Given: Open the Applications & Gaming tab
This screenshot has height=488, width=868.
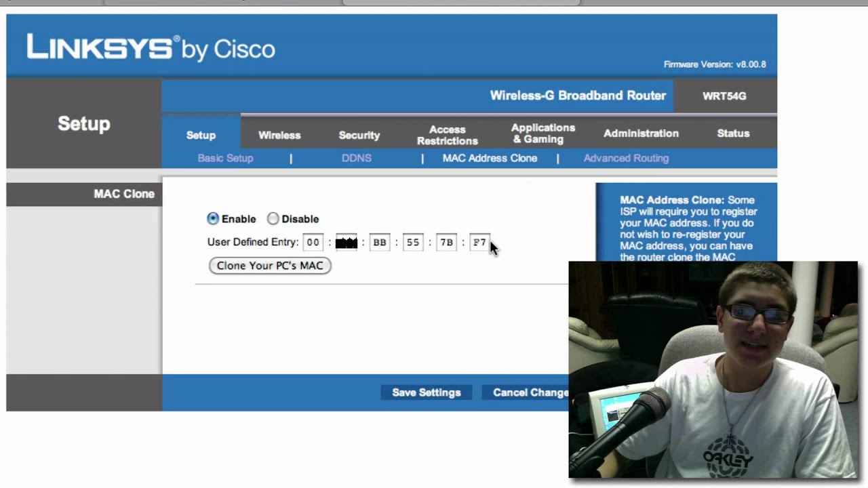Looking at the screenshot, I should [x=542, y=134].
